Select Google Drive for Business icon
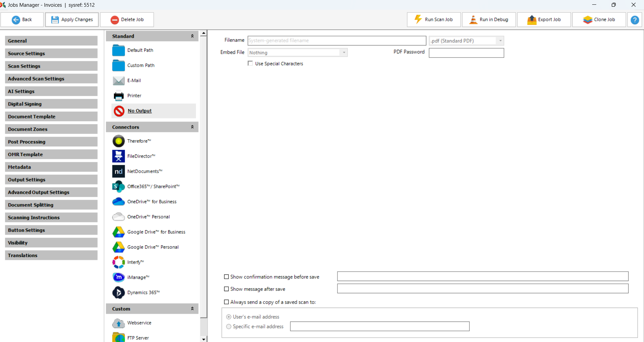 (x=118, y=232)
